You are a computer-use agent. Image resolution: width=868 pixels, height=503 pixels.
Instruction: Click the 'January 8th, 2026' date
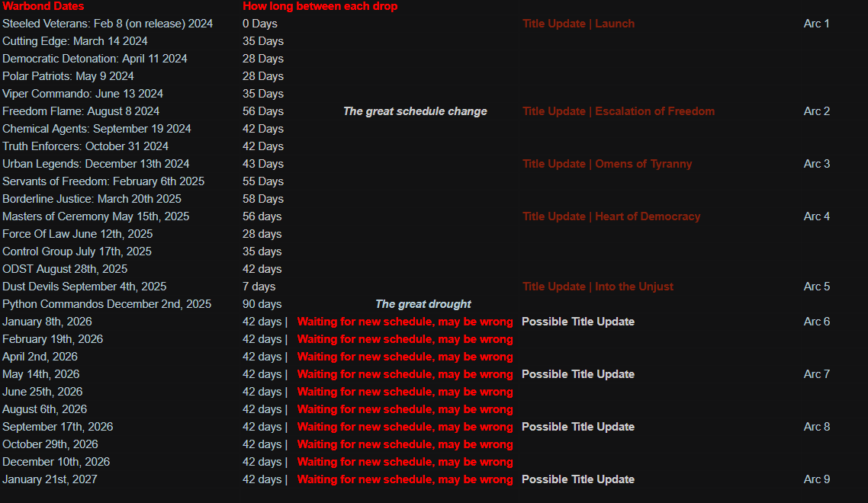coord(47,322)
